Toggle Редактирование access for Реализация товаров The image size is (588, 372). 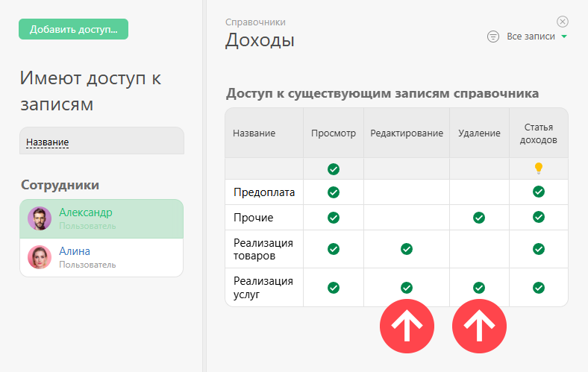pyautogui.click(x=406, y=249)
